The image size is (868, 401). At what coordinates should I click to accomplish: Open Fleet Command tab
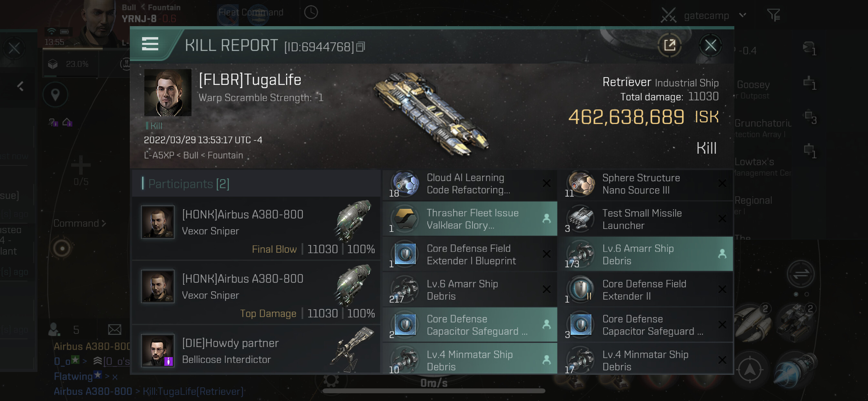[251, 13]
